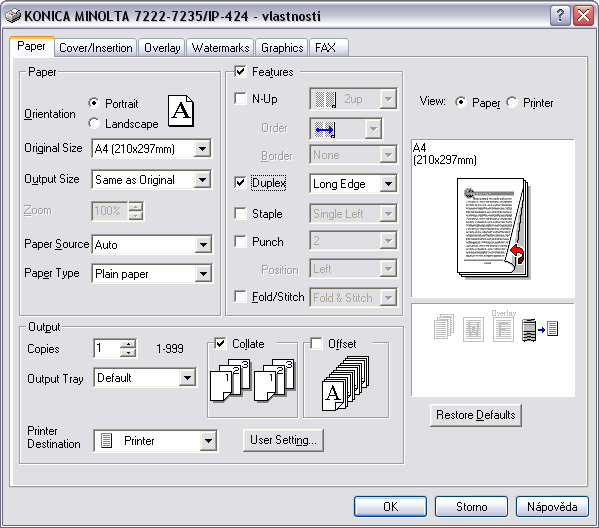
Task: Open the Staple Single Left dropdown
Action: pos(388,214)
